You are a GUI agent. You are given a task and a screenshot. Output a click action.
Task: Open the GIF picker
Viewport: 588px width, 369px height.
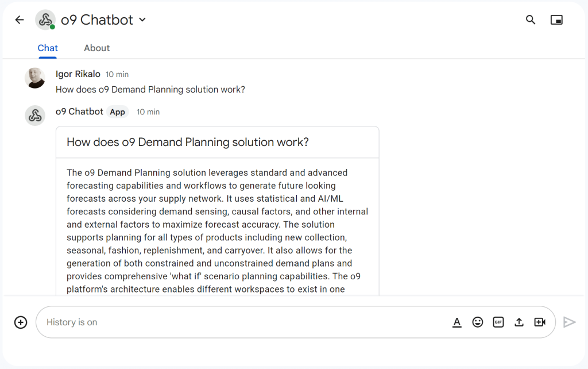pos(498,322)
